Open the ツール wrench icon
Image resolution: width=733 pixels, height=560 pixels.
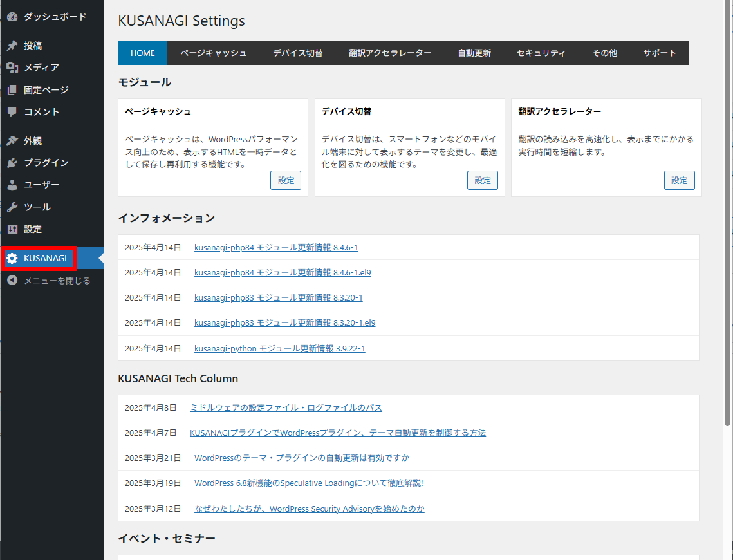click(x=12, y=207)
